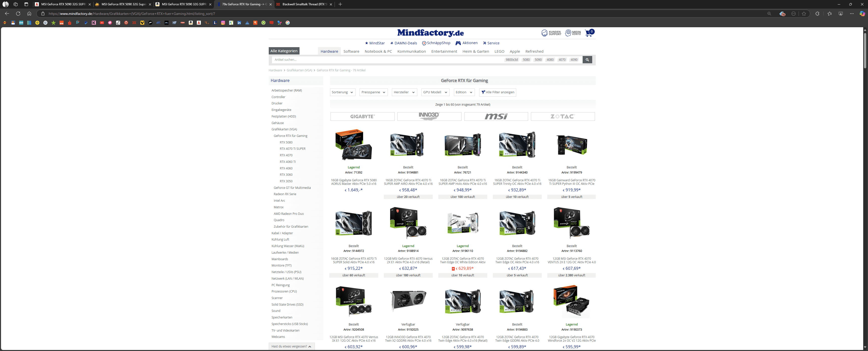The width and height of the screenshot is (868, 351).
Task: Filter by the GIGABYTE brand logo
Action: tap(362, 116)
